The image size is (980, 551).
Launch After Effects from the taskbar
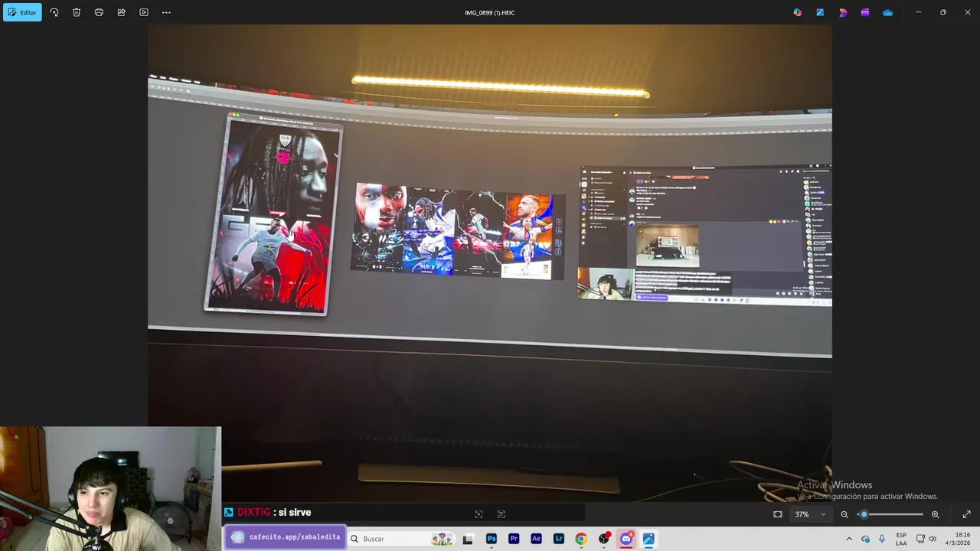[x=536, y=539]
